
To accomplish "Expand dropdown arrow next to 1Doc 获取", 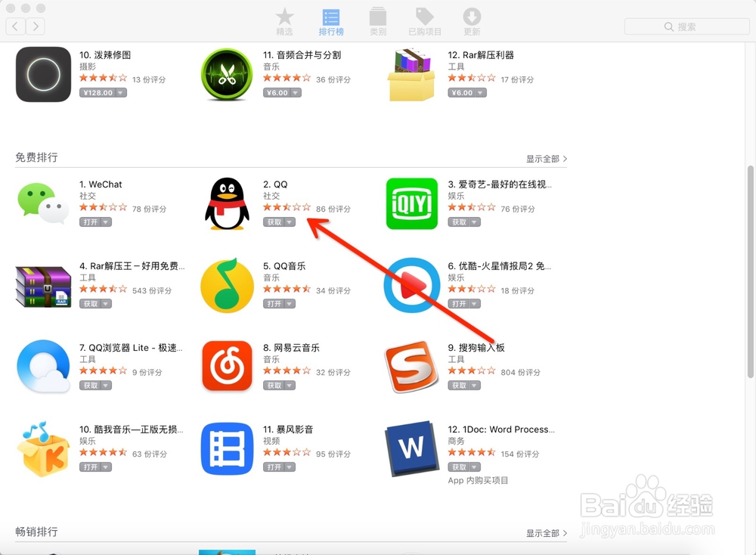I will (475, 467).
